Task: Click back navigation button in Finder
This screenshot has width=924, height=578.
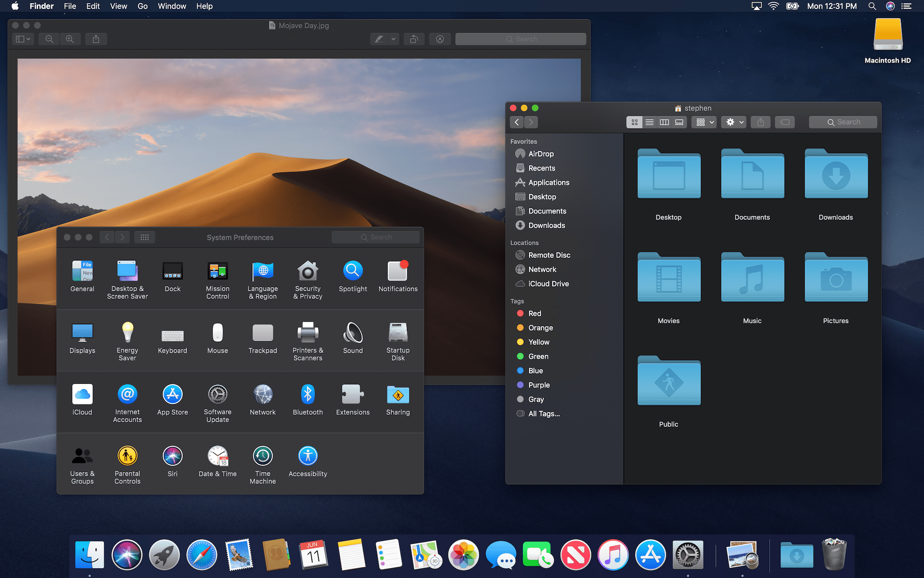Action: point(517,122)
